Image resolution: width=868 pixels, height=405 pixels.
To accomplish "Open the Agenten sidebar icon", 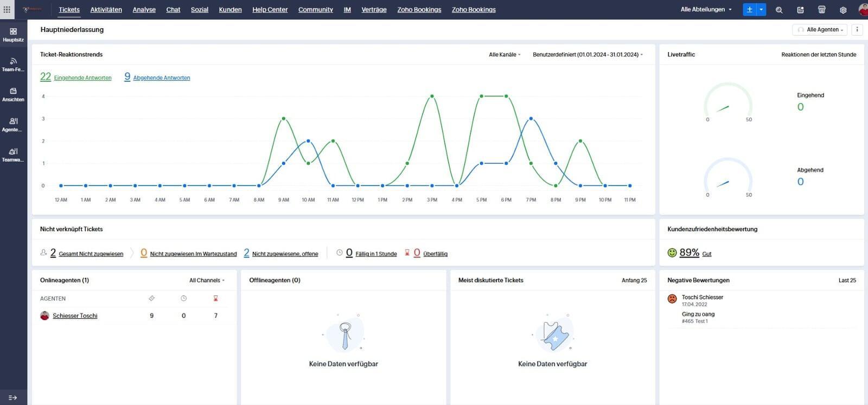I will [13, 125].
